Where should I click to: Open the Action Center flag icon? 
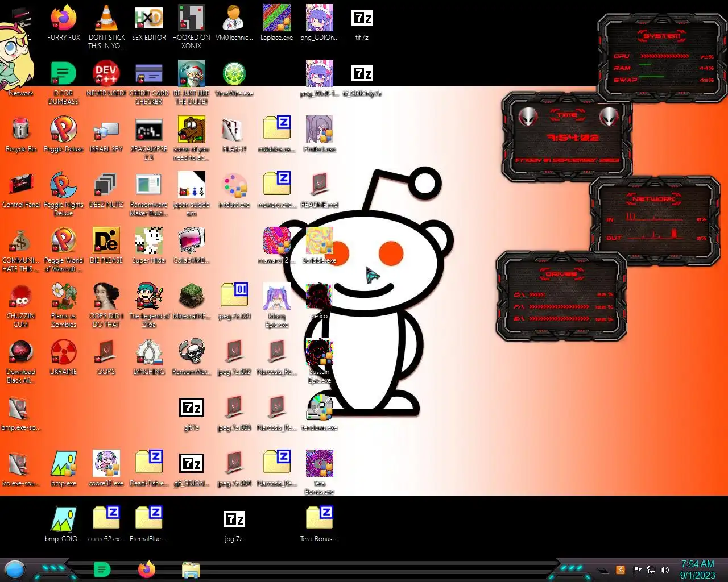[637, 570]
